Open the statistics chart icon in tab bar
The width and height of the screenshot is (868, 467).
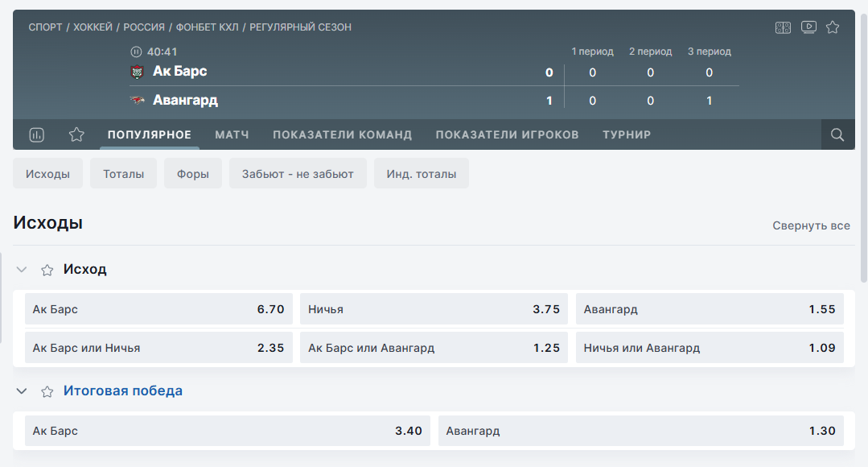click(x=36, y=135)
